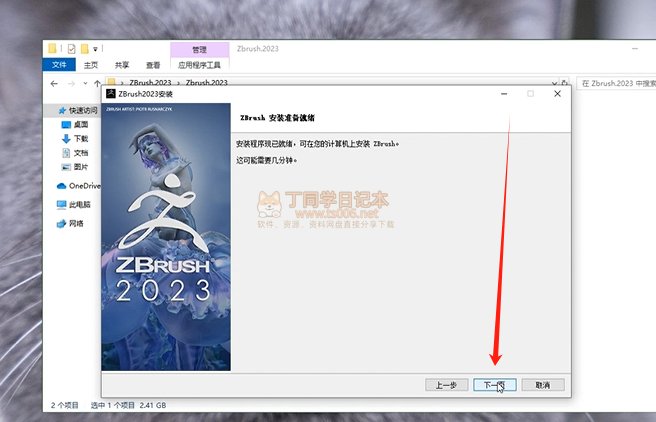This screenshot has width=656, height=422.
Task: Open 下载 in Explorer navigation pane
Action: point(81,138)
